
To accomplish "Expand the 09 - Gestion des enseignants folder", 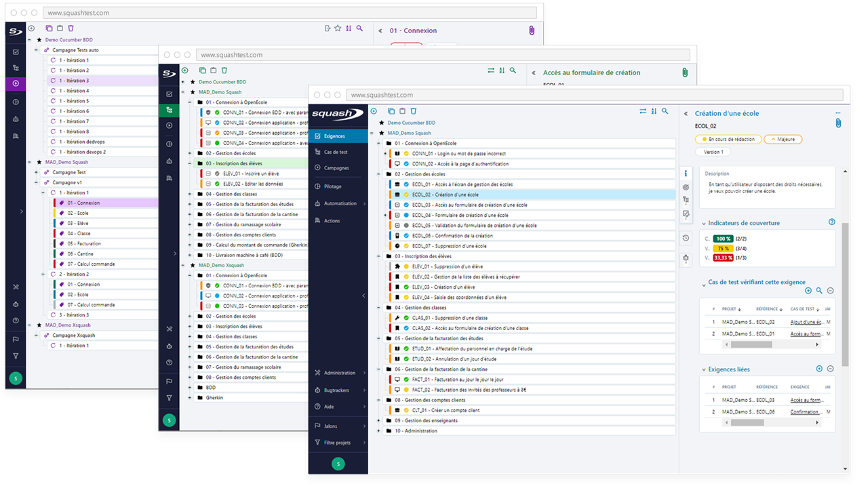I will pyautogui.click(x=379, y=420).
